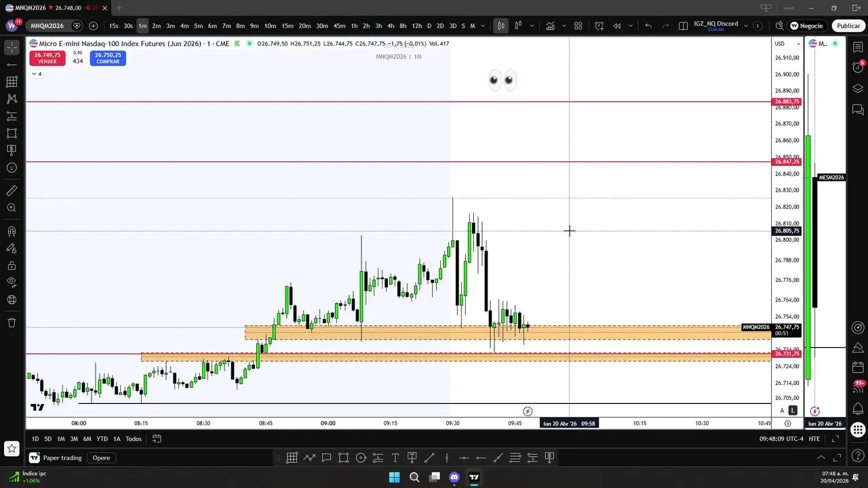The width and height of the screenshot is (868, 488).
Task: Toggle lock all drawings padlock
Action: 12,265
